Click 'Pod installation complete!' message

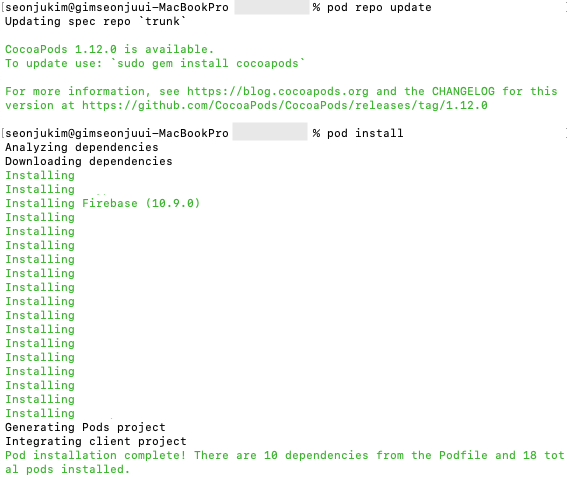pyautogui.click(x=95, y=456)
